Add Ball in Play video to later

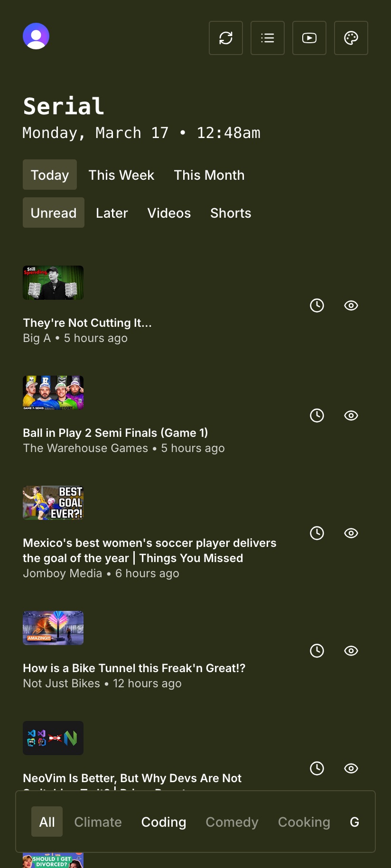click(317, 416)
